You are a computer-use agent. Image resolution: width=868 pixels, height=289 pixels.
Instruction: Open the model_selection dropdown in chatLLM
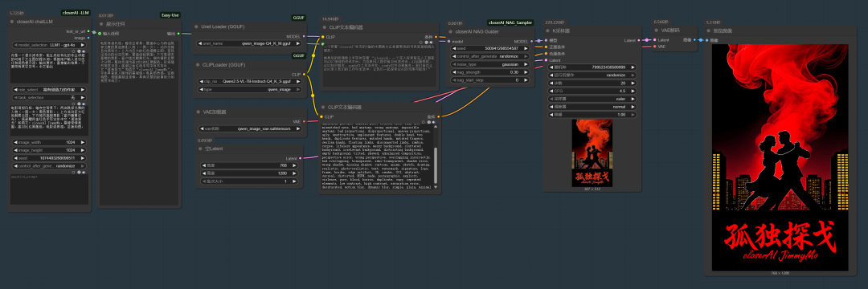pyautogui.click(x=49, y=45)
